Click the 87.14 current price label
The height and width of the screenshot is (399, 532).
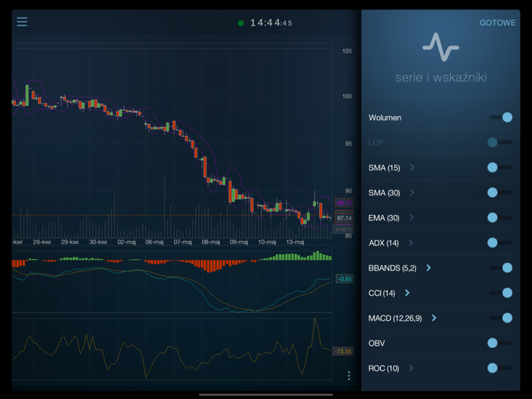344,218
